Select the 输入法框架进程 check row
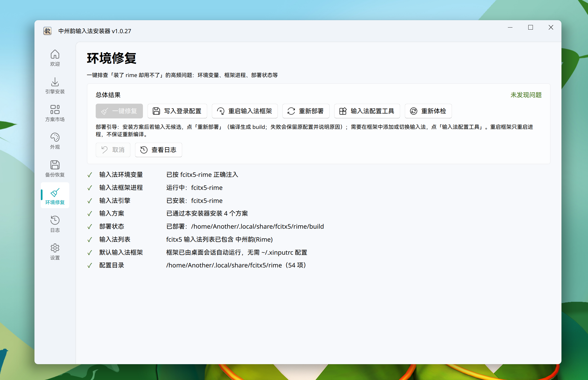 pos(318,188)
